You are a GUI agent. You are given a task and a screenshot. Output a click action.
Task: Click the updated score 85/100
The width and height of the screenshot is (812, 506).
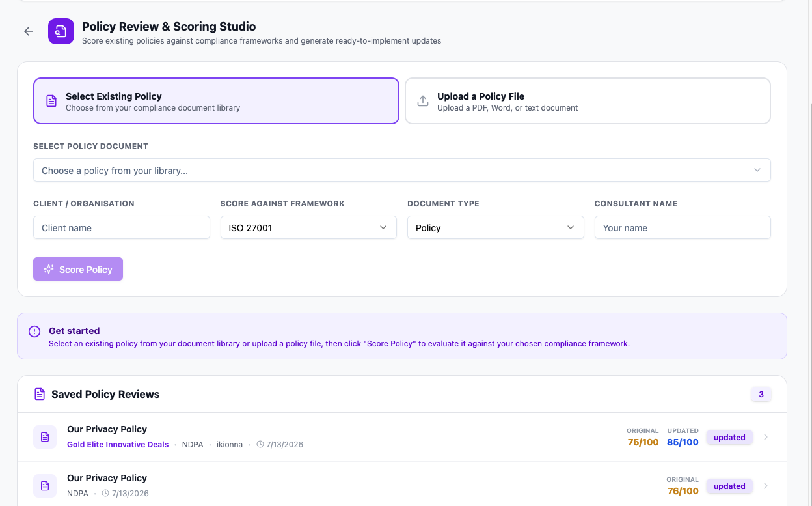[683, 442]
